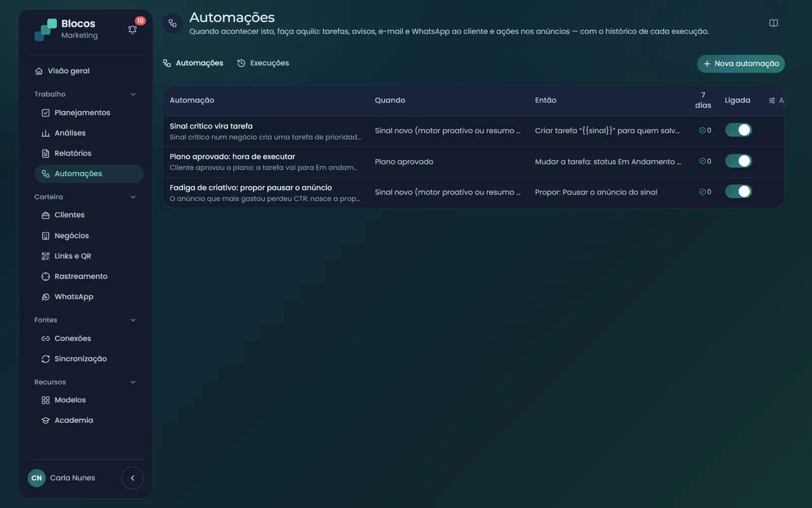This screenshot has height=508, width=812.
Task: Click the Rastreamento target icon
Action: (x=46, y=276)
